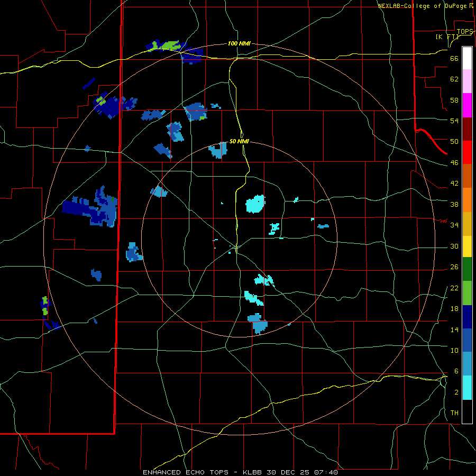Choose the navy legend color band

coord(467,317)
